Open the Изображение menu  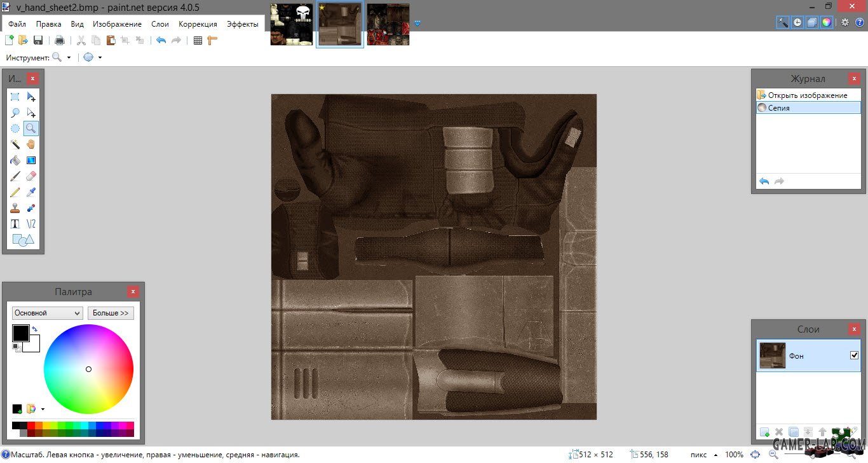[x=117, y=24]
